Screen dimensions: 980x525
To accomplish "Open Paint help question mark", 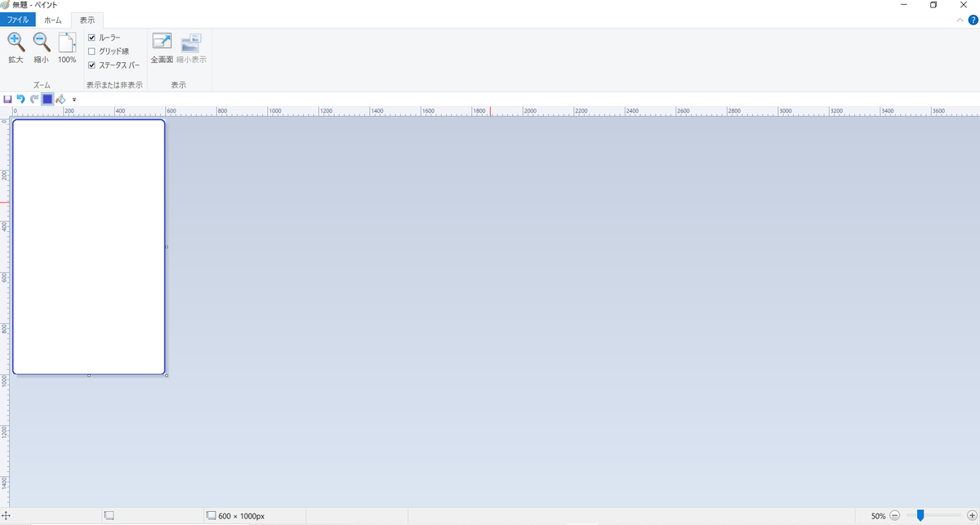I will point(973,20).
